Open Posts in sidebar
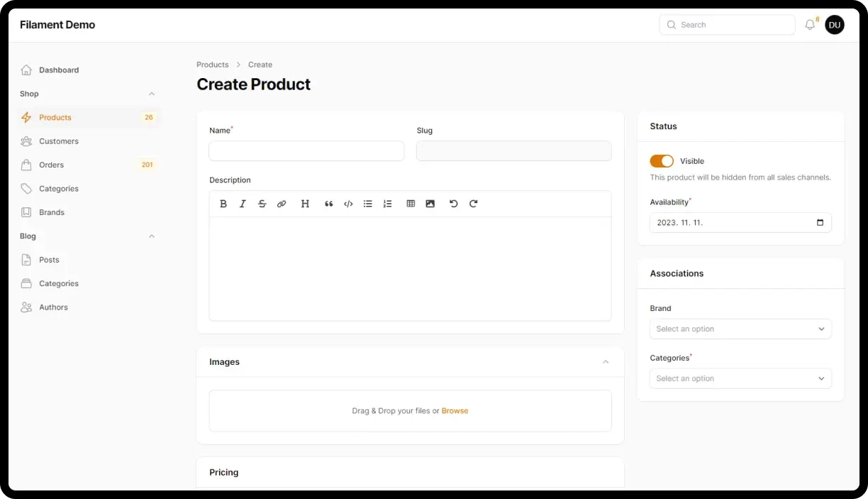 click(x=89, y=260)
